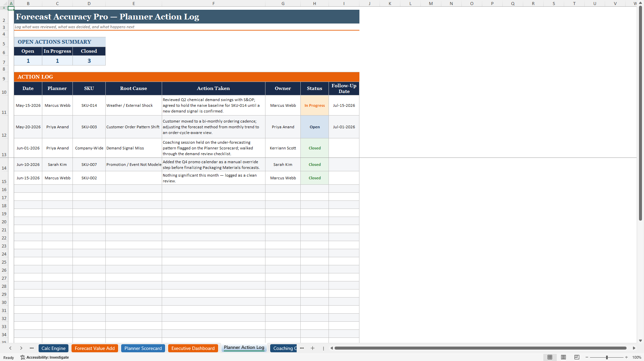The image size is (644, 361).
Task: Select row 20 header
Action: point(4,222)
